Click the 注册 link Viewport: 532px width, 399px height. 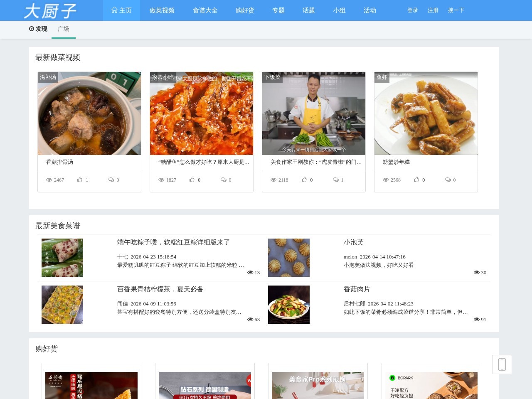[432, 10]
